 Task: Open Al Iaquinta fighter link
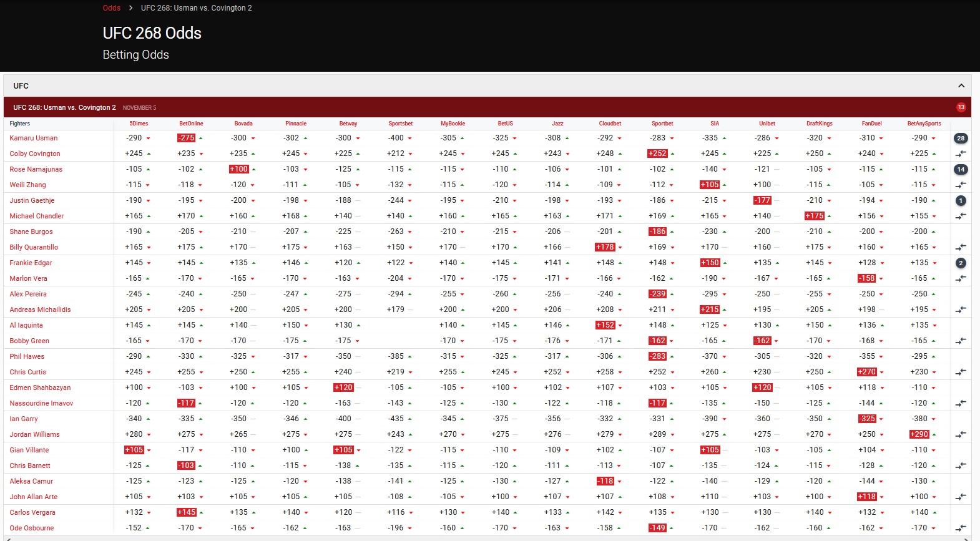[26, 326]
